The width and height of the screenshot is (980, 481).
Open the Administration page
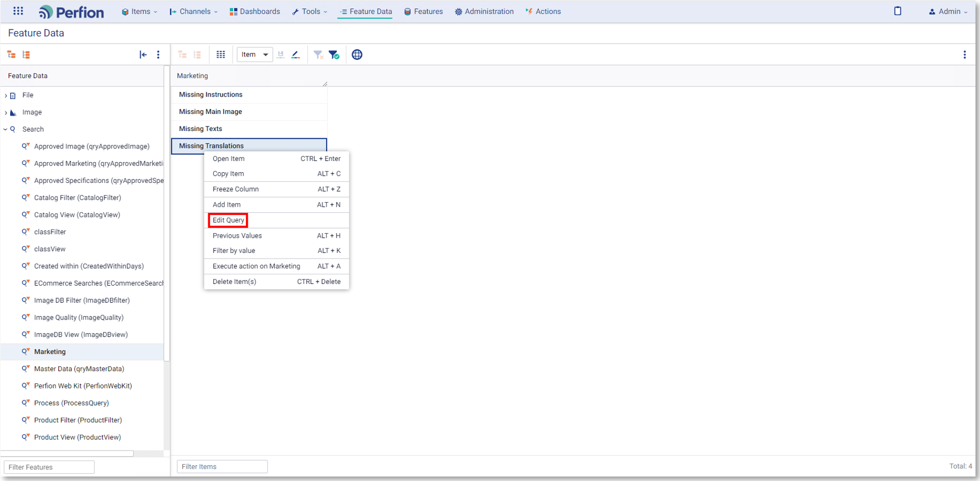(484, 11)
